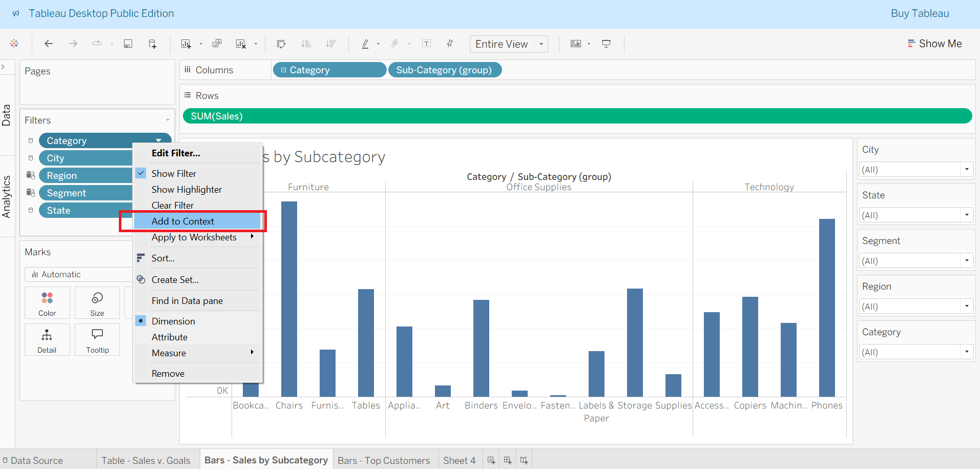Switch to Bars - Top Customers tab
Viewport: 980px width, 469px height.
384,460
